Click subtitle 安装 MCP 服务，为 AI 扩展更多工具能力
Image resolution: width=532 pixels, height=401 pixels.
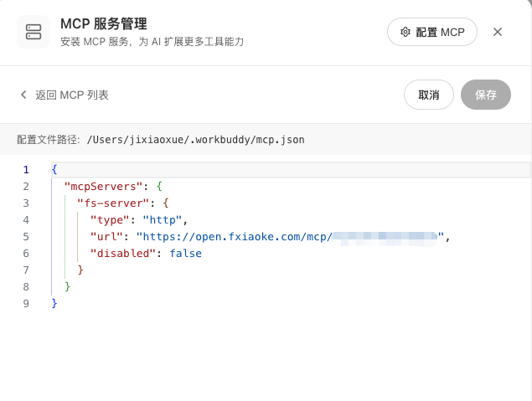click(x=152, y=42)
